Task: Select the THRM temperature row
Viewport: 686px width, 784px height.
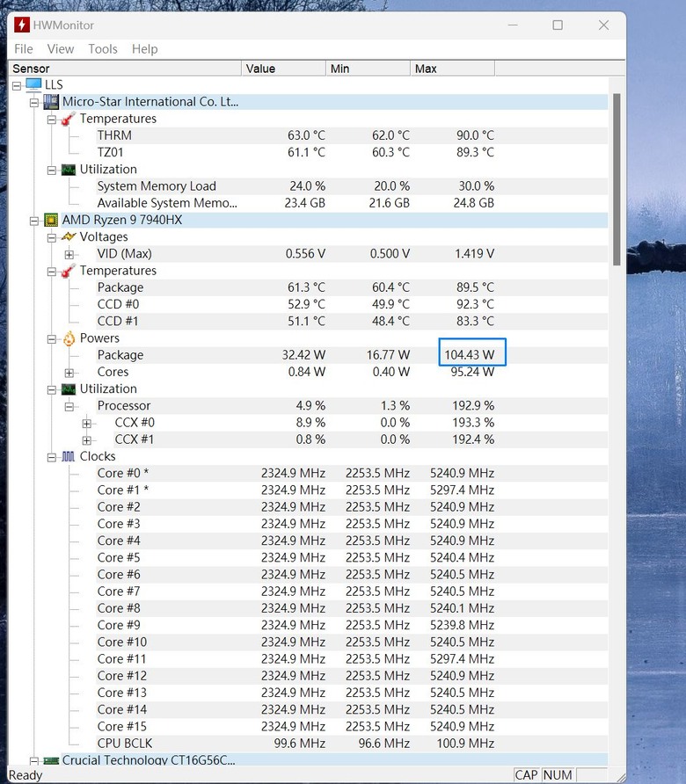Action: [352, 135]
